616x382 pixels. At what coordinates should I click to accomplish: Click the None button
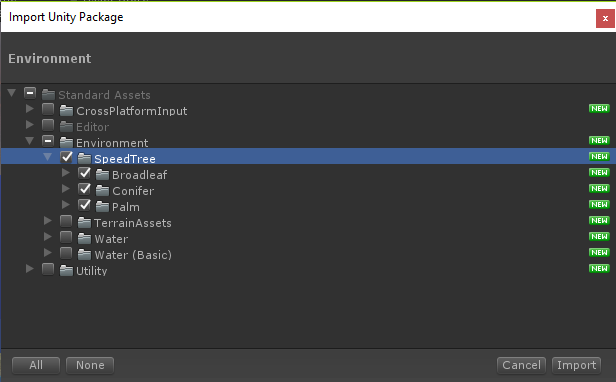[90, 365]
